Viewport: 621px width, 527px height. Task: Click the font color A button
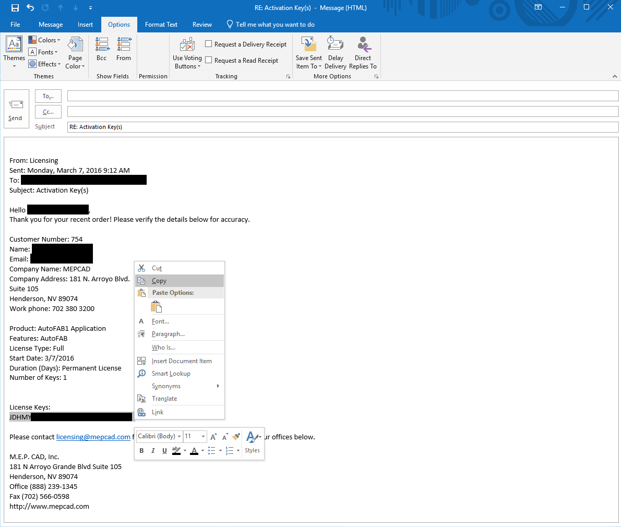coord(194,451)
